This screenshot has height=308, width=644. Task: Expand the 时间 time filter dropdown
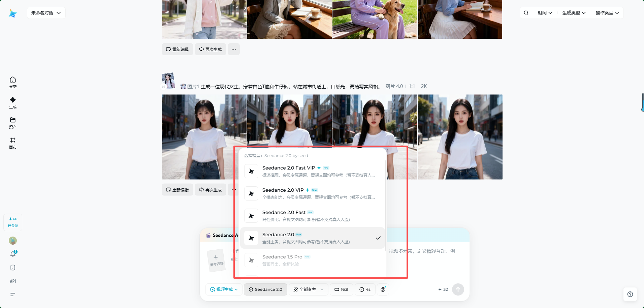(545, 12)
